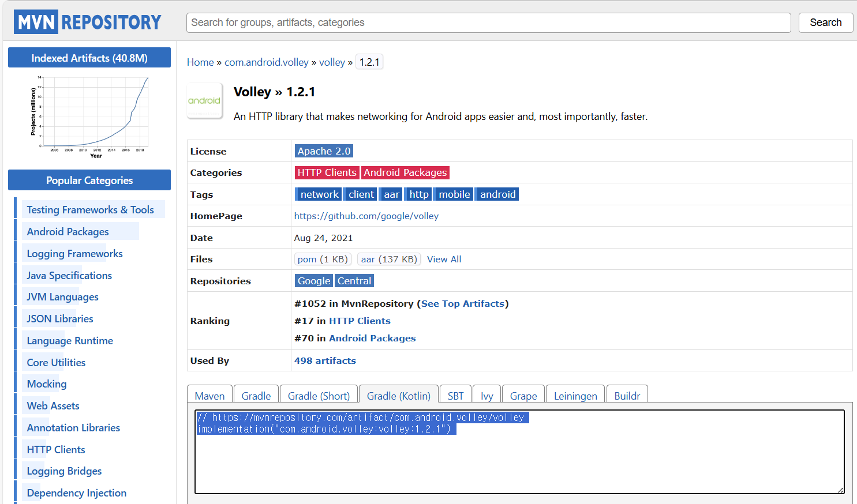
Task: Open See Top Artifacts link
Action: [x=463, y=304]
